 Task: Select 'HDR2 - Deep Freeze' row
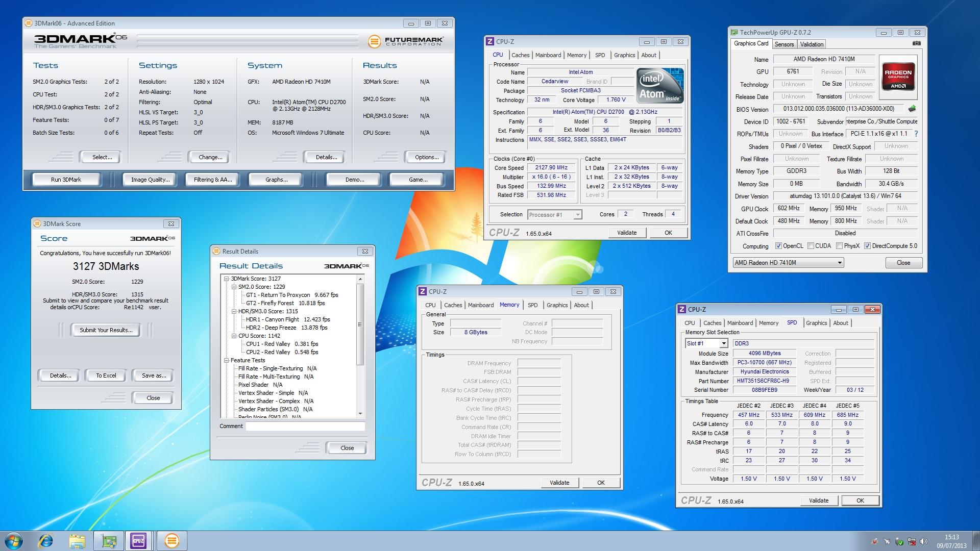click(x=286, y=328)
